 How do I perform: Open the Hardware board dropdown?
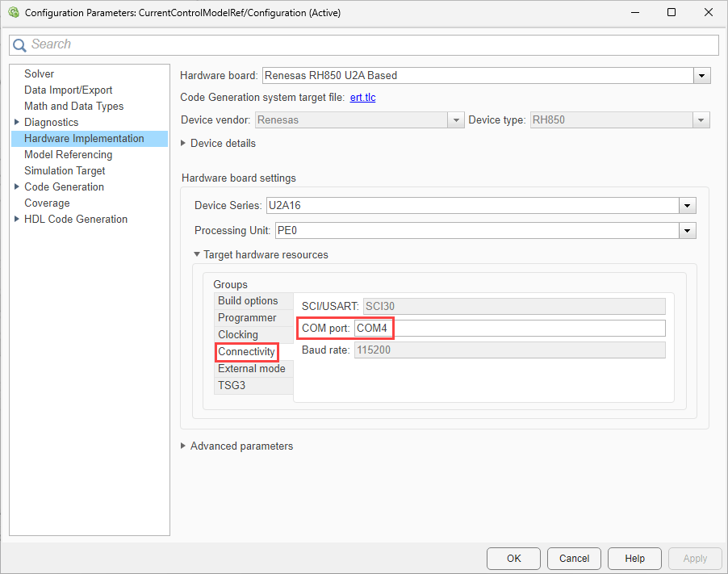tap(702, 76)
